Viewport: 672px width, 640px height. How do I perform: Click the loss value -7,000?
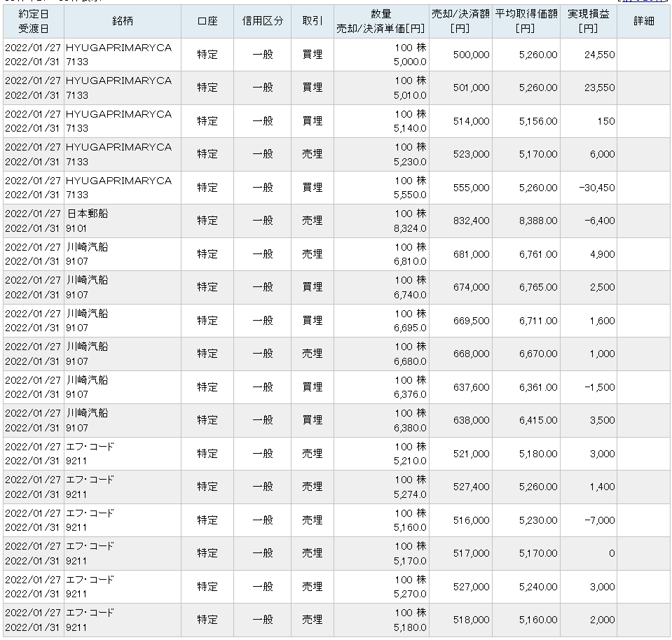pyautogui.click(x=599, y=520)
